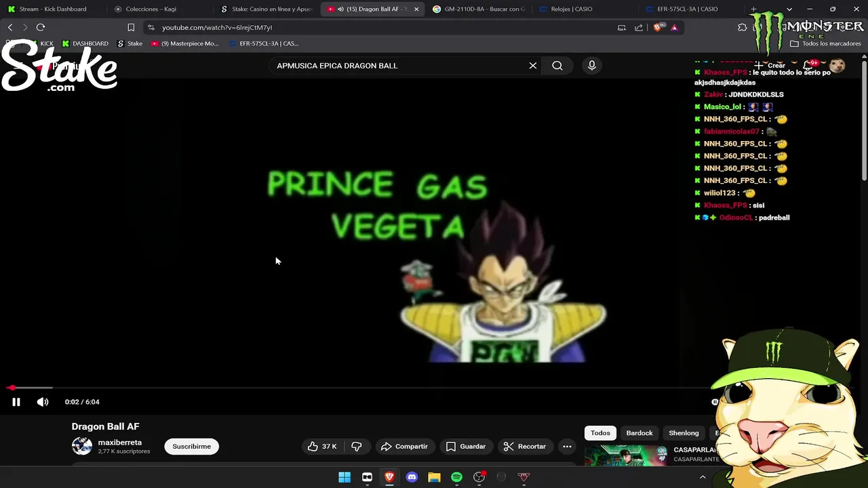Open the three-dot more actions menu
Viewport: 868px width, 488px height.
[567, 447]
